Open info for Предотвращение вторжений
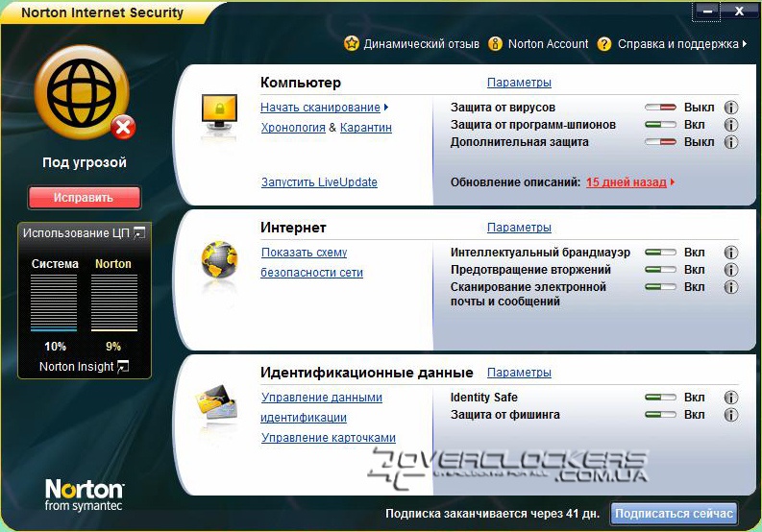The height and width of the screenshot is (532, 762). pos(731,270)
